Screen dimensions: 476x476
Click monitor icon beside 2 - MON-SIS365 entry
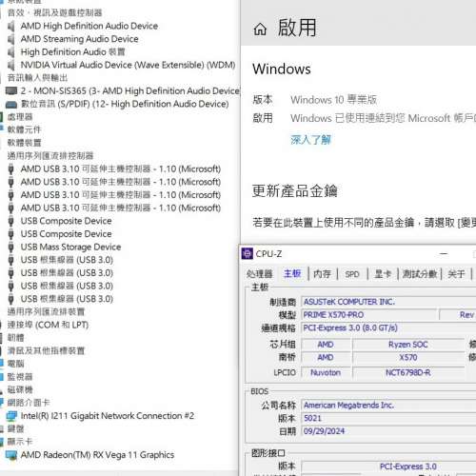(11, 90)
